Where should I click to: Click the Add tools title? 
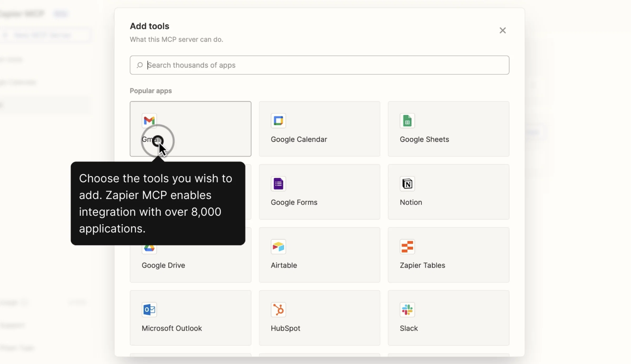tap(149, 26)
